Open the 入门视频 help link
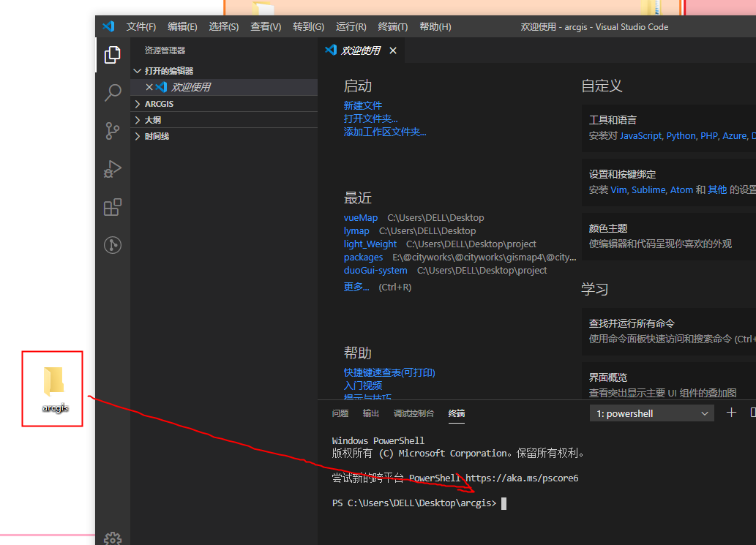 click(x=363, y=386)
